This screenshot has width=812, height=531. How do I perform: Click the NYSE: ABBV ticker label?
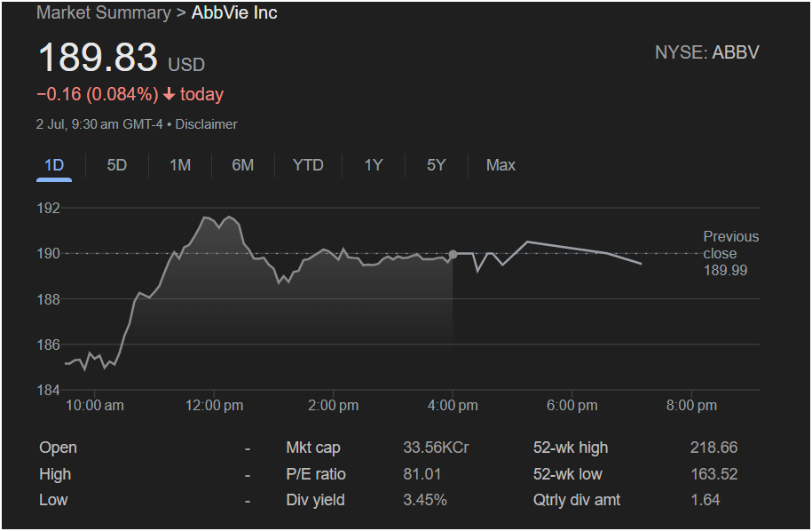707,52
